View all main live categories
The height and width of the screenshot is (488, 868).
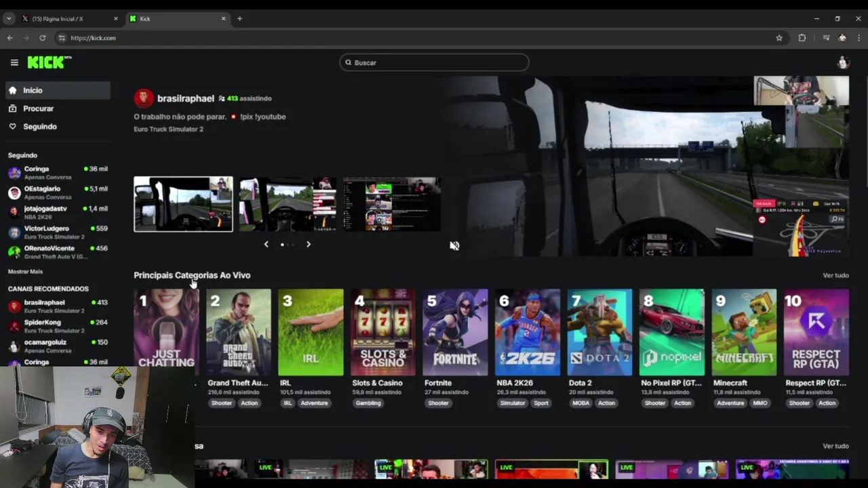(835, 275)
